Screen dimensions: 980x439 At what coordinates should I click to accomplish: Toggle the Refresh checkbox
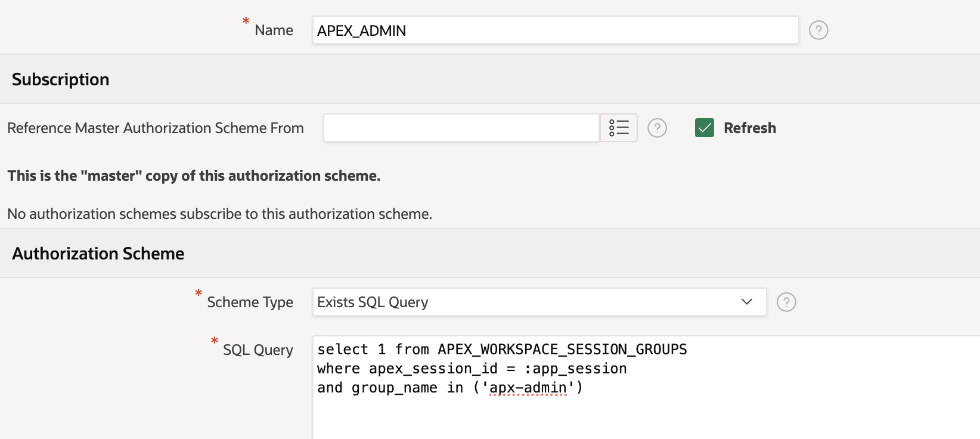[x=705, y=128]
